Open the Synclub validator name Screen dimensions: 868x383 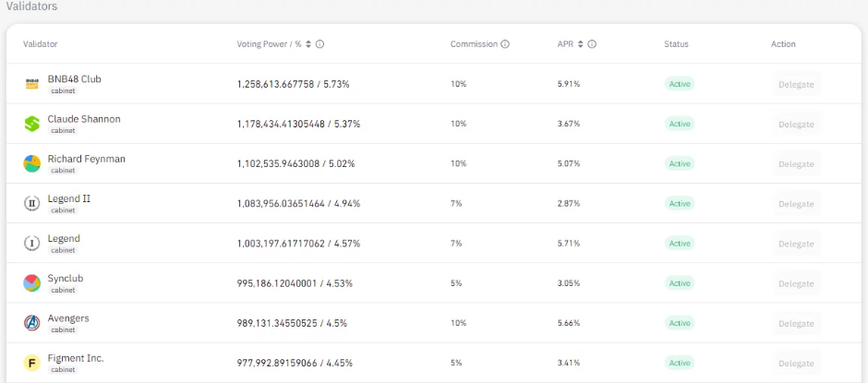coord(66,279)
